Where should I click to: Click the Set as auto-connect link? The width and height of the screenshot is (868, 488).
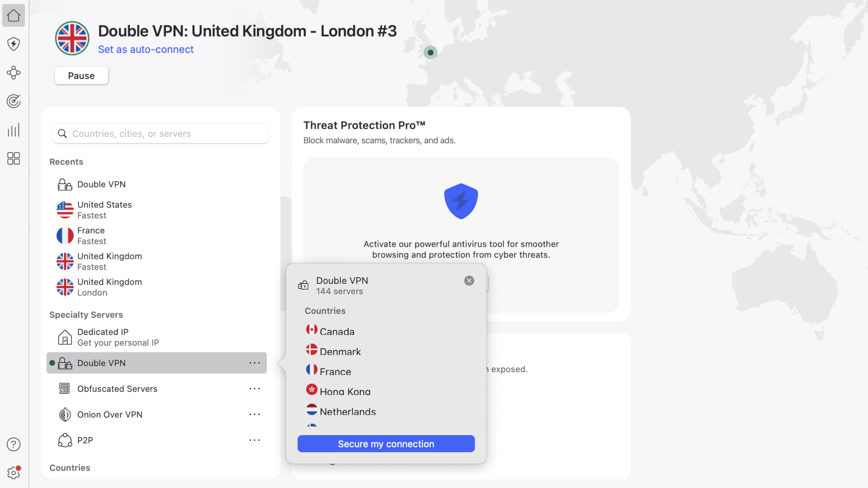coord(146,49)
